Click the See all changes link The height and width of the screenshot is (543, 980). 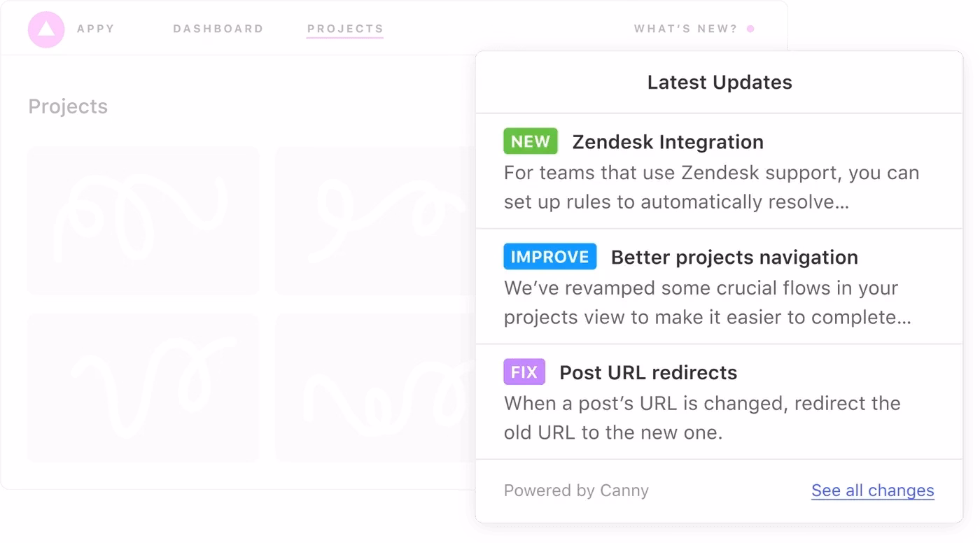point(872,491)
